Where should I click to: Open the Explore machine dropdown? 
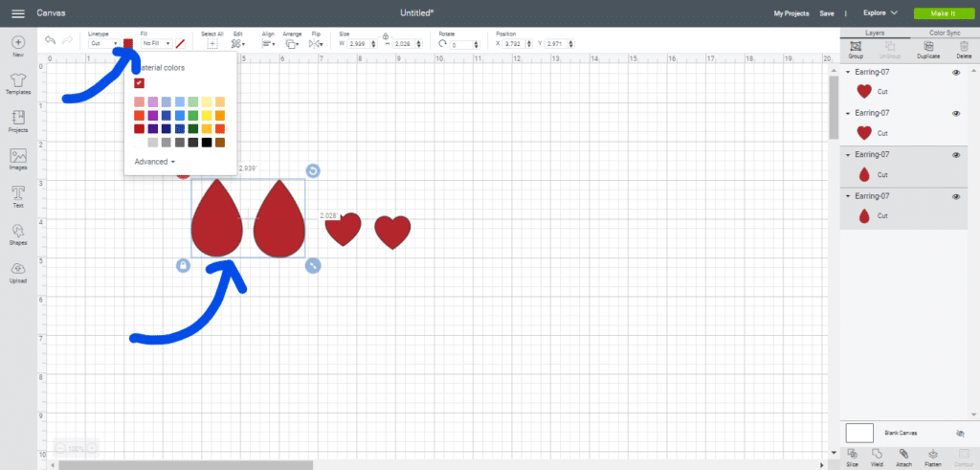pyautogui.click(x=880, y=12)
